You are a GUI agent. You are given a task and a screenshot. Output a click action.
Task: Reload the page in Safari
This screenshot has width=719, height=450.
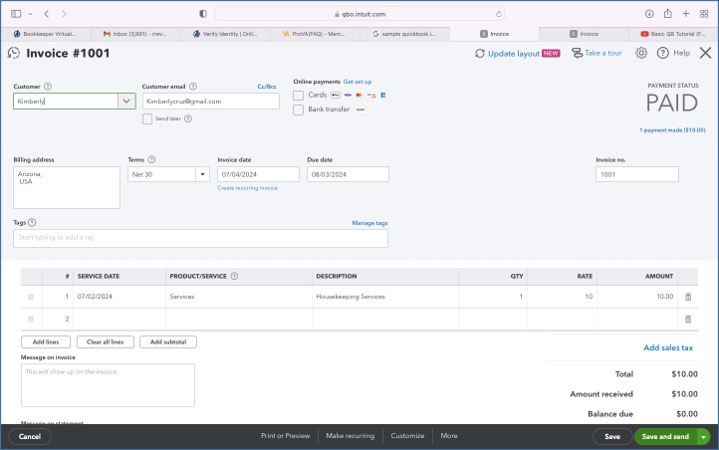tap(498, 14)
